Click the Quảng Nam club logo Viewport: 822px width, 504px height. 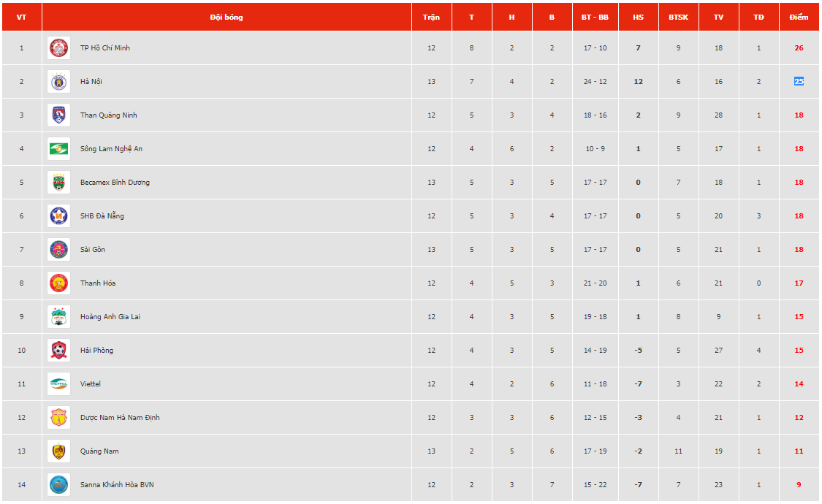pos(58,451)
